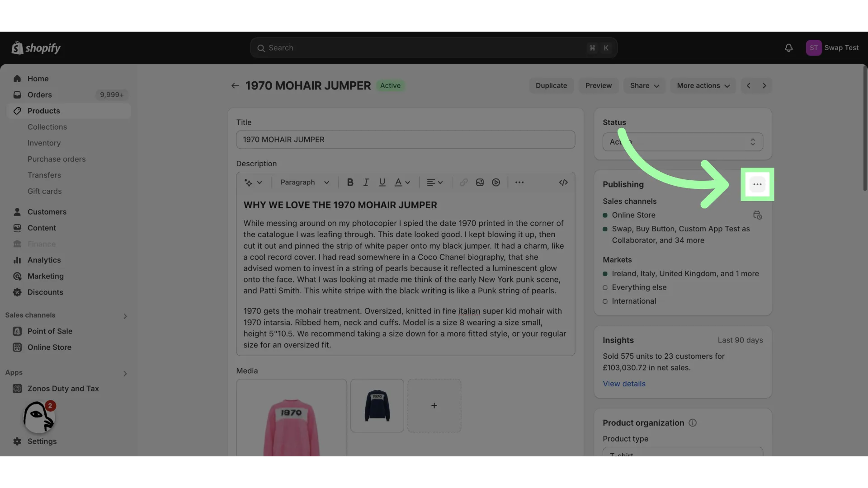The image size is (868, 488).
Task: Expand the Apps section
Action: pos(125,373)
